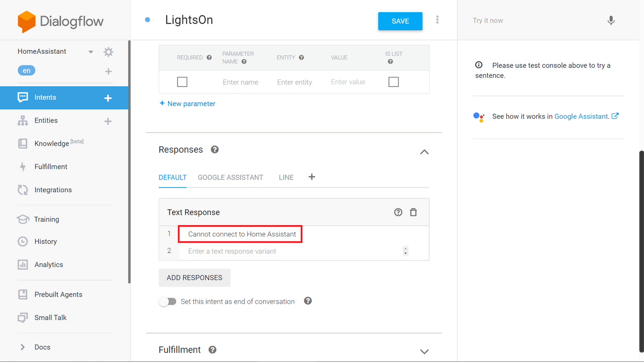Click the Google Assistant logo icon
Screen dimensions: 644x362
click(479, 117)
